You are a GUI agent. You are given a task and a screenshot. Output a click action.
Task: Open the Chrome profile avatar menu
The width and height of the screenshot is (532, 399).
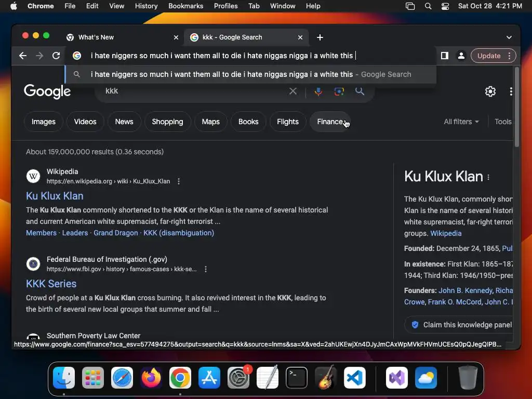point(461,56)
